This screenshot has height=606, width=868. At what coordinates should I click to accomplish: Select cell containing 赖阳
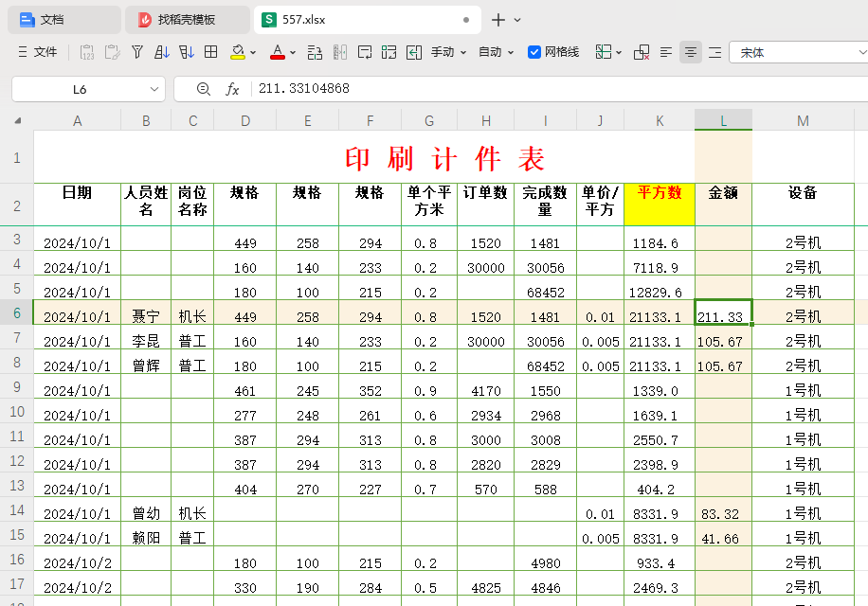click(x=146, y=534)
